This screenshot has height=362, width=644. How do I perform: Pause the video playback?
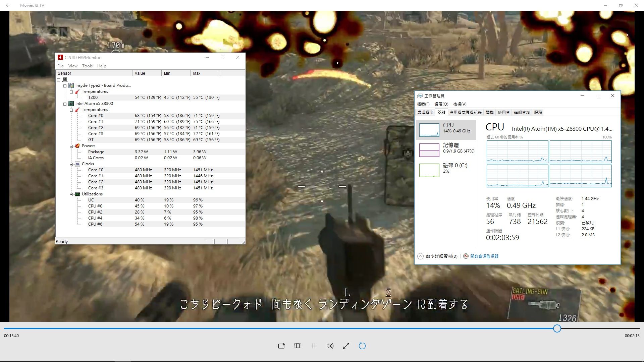click(x=314, y=346)
